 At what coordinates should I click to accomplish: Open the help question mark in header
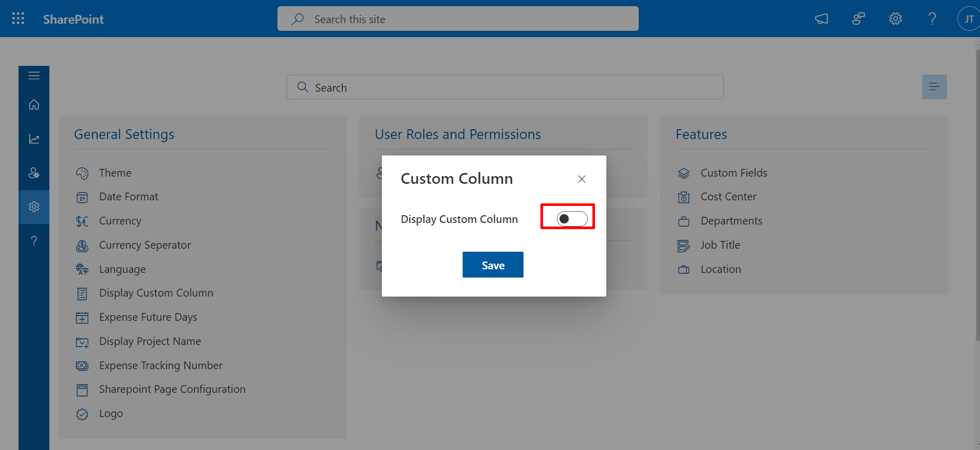[932, 19]
